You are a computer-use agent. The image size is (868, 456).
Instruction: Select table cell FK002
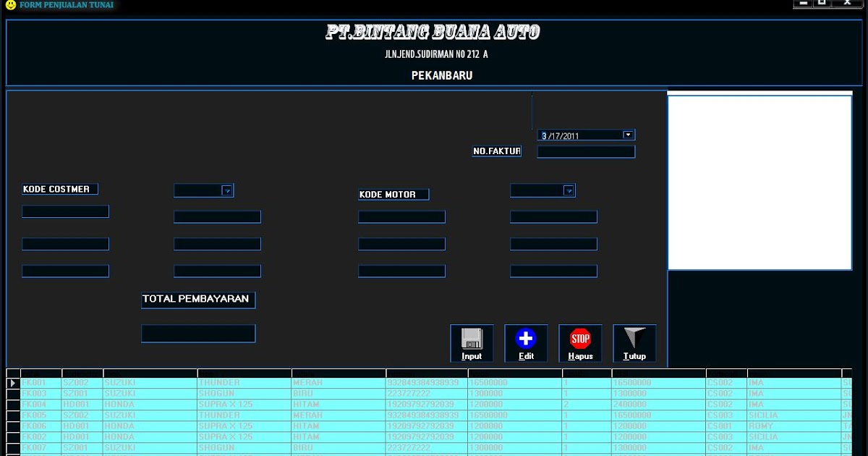[41, 436]
